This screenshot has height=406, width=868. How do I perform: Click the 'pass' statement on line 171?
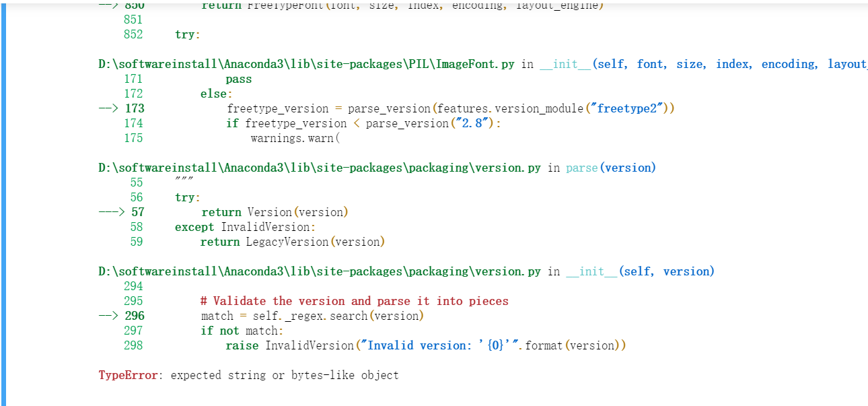pos(239,79)
